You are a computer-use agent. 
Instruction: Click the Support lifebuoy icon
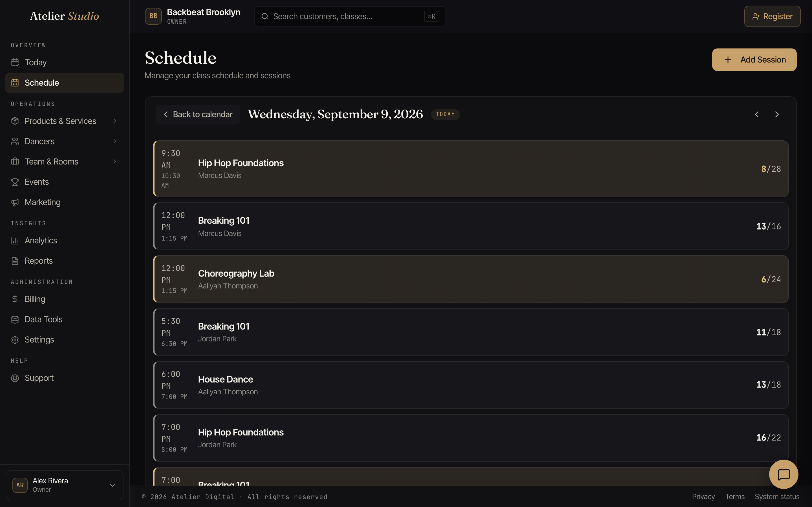pyautogui.click(x=15, y=378)
